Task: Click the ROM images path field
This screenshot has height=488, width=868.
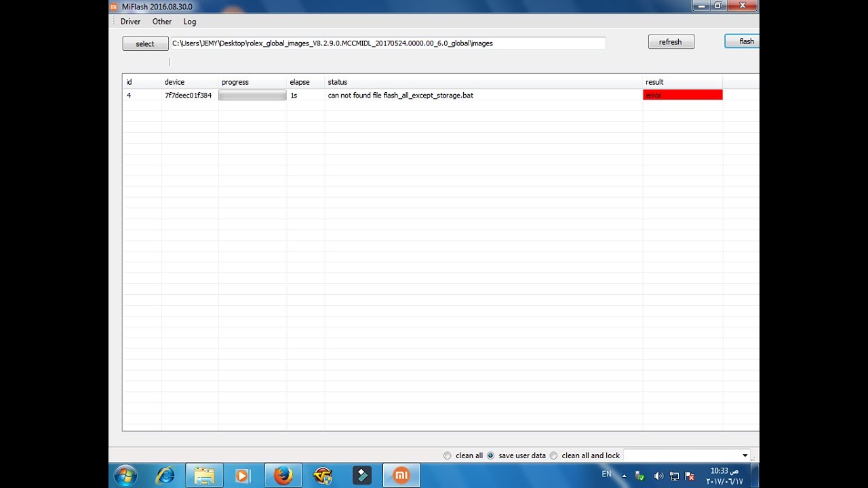Action: click(x=388, y=43)
